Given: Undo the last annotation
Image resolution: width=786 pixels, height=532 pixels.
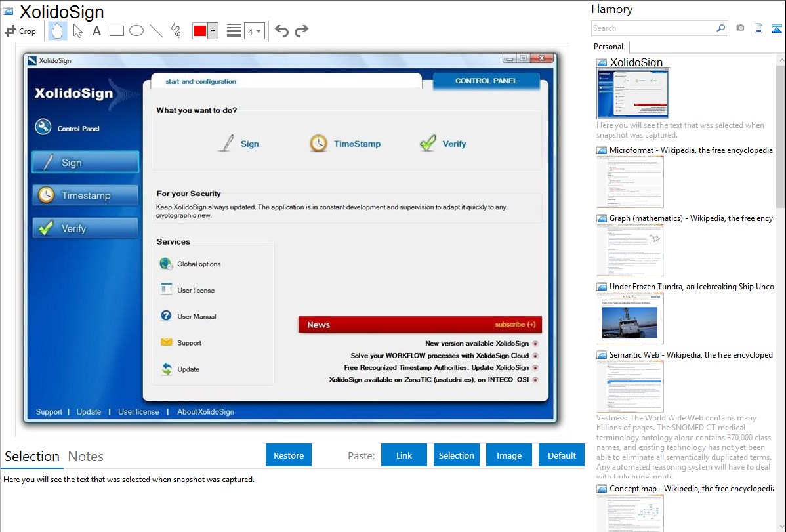Looking at the screenshot, I should [281, 31].
